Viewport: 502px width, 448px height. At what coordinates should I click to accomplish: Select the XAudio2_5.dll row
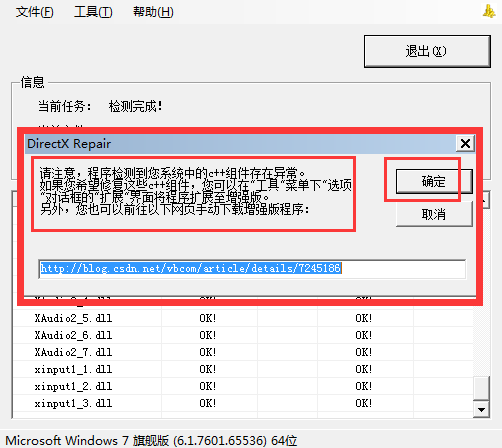pos(243,318)
